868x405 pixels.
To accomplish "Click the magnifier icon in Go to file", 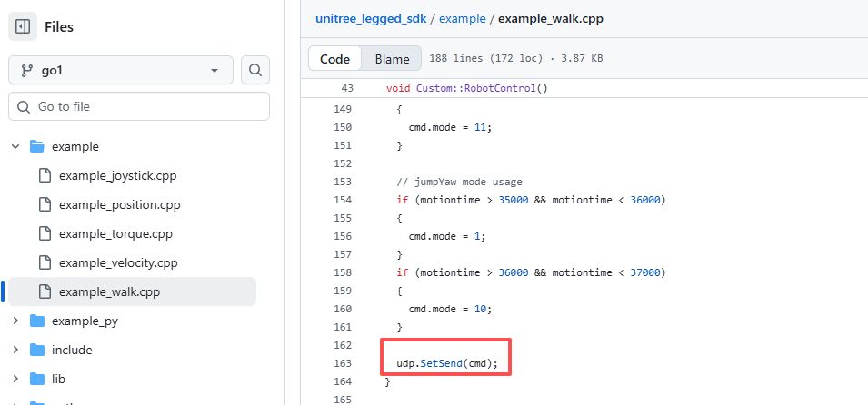I will coord(24,107).
